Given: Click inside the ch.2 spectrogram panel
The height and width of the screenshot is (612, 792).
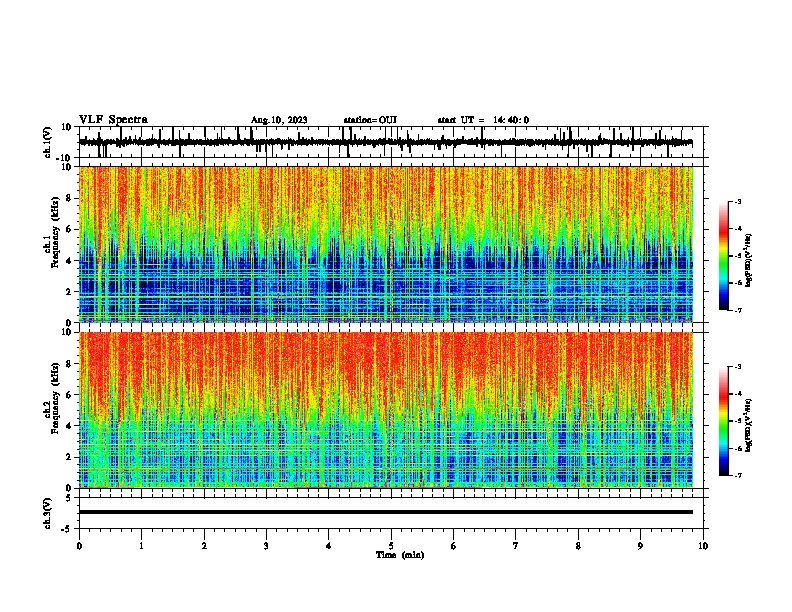Looking at the screenshot, I should click(x=386, y=410).
